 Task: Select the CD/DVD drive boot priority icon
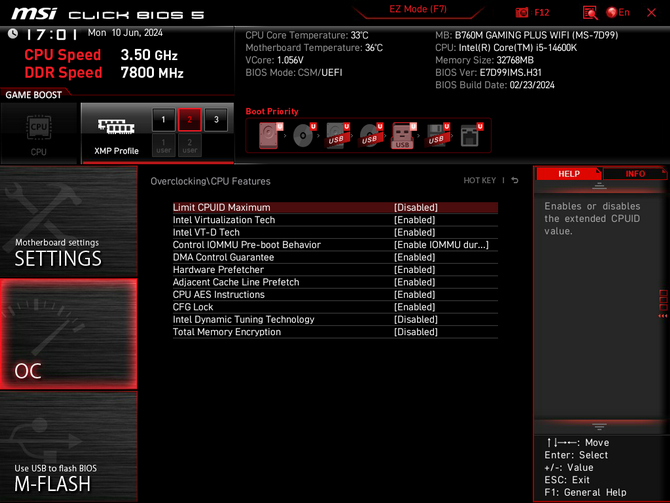point(304,135)
